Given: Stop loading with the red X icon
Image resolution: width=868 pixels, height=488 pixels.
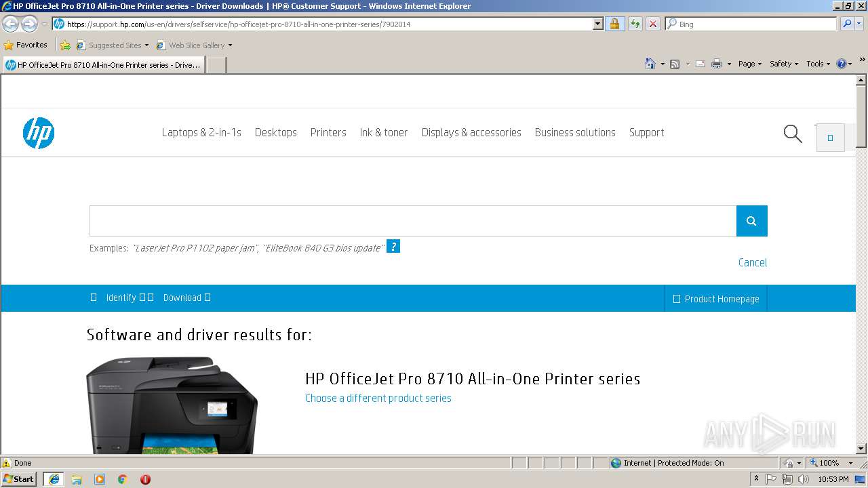Looking at the screenshot, I should coord(652,24).
